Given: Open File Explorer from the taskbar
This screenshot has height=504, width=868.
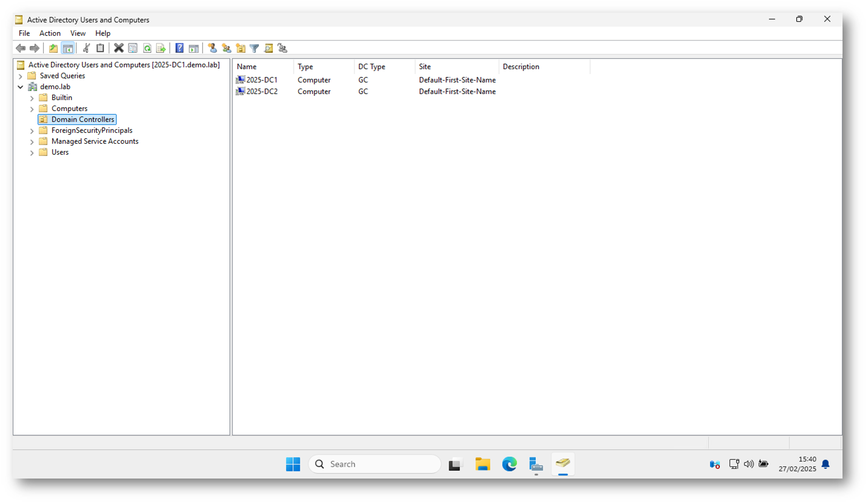Looking at the screenshot, I should pyautogui.click(x=483, y=464).
